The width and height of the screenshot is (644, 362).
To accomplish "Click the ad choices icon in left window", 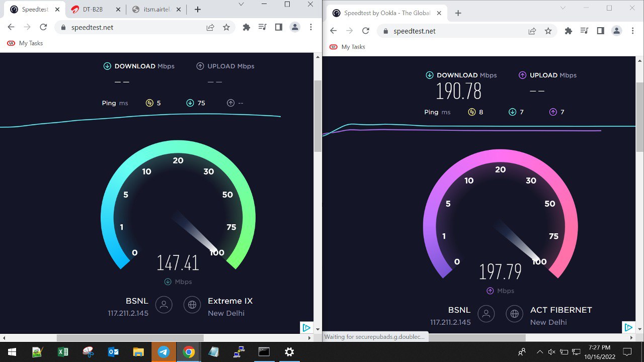I will [x=306, y=328].
